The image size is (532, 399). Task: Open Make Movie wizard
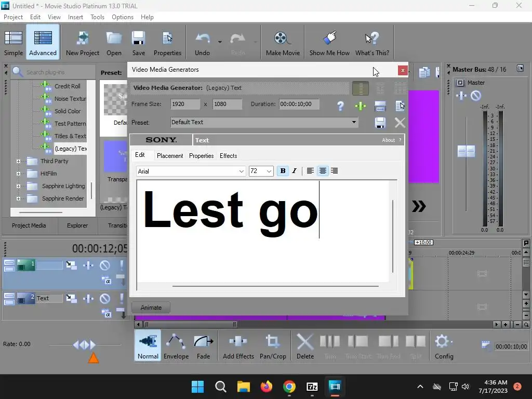coord(283,43)
